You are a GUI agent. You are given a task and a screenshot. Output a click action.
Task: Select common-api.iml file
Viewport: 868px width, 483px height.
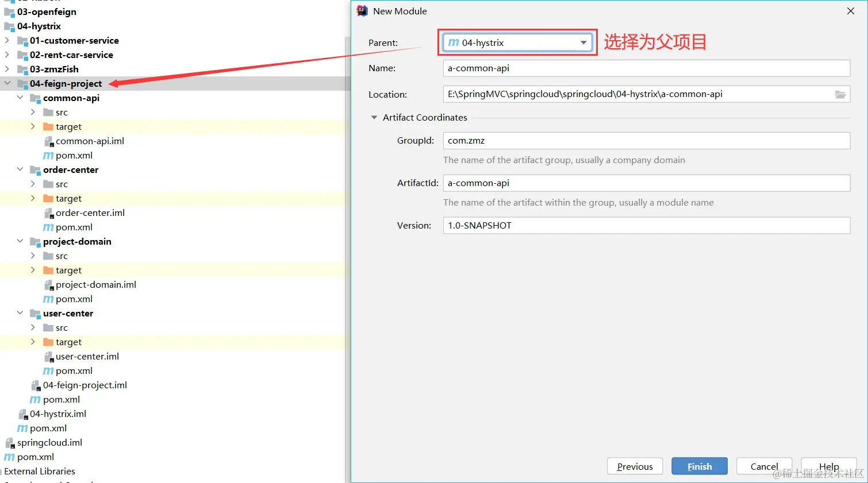(90, 141)
